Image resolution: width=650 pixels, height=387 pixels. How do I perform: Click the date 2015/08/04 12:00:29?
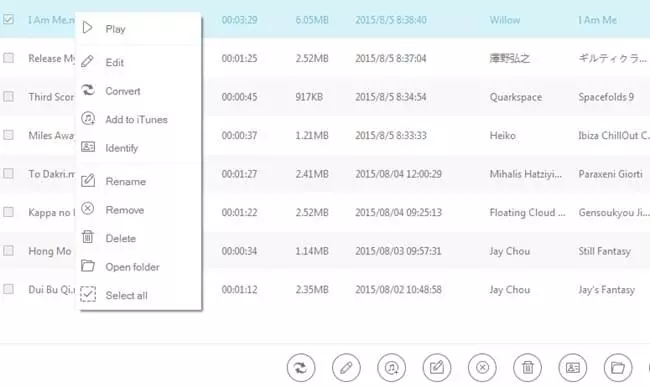pos(398,174)
